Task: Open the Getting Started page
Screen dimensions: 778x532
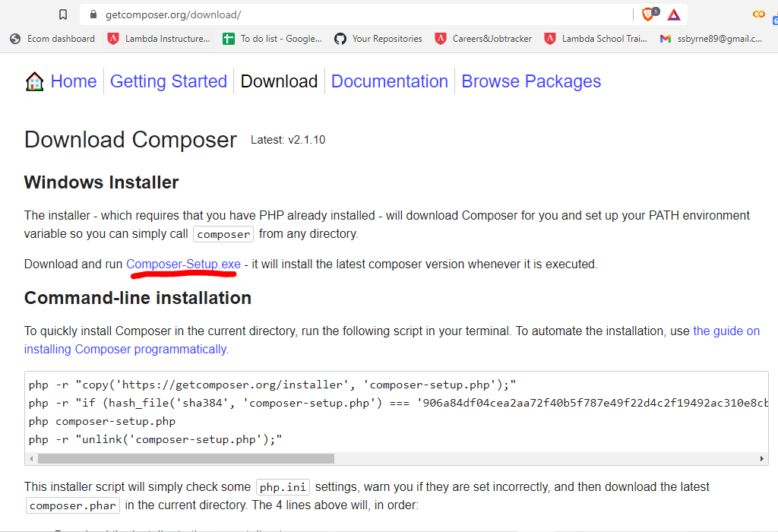Action: pyautogui.click(x=168, y=81)
